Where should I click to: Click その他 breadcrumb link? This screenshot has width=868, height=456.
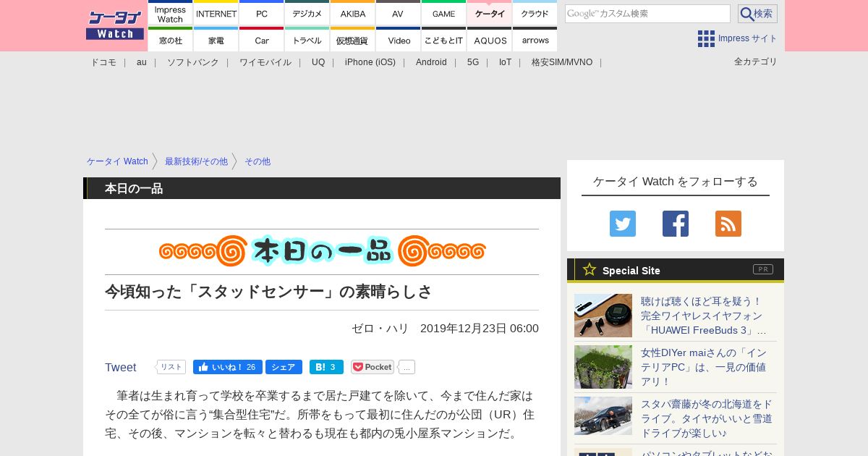coord(258,161)
